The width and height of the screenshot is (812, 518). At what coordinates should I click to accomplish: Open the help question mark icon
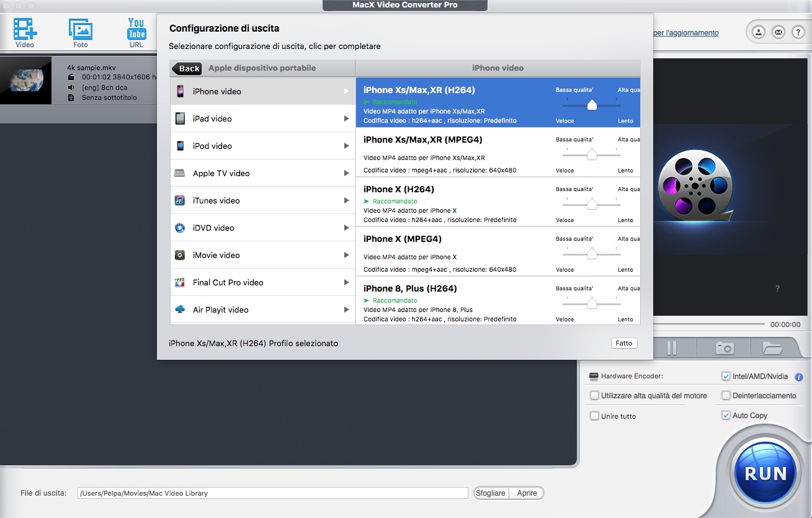point(798,32)
